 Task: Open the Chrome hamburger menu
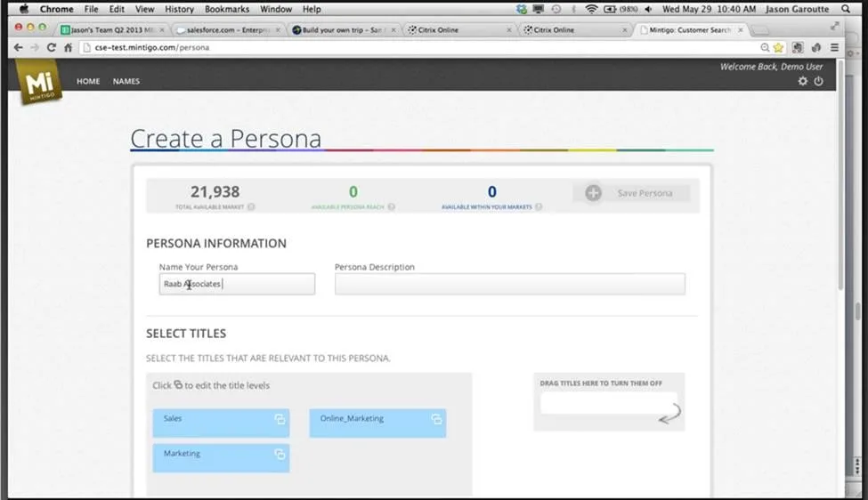pos(834,47)
